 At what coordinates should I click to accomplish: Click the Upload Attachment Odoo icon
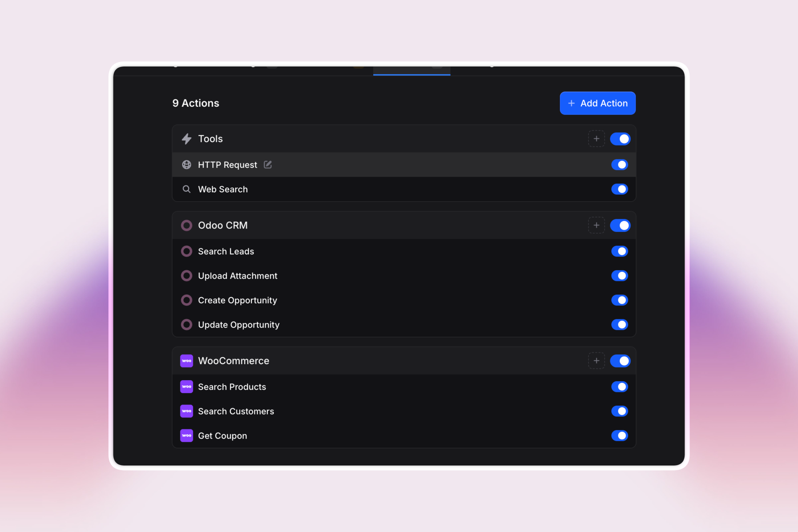pyautogui.click(x=187, y=276)
